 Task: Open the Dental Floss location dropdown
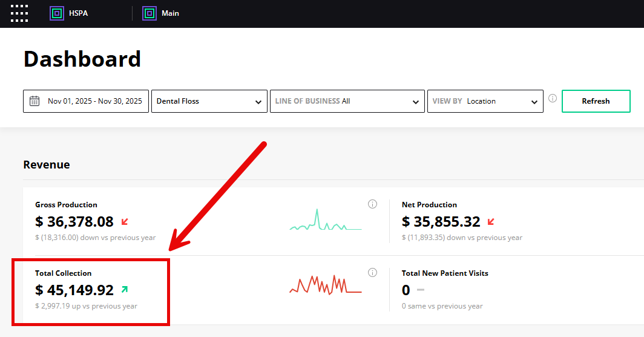[209, 101]
